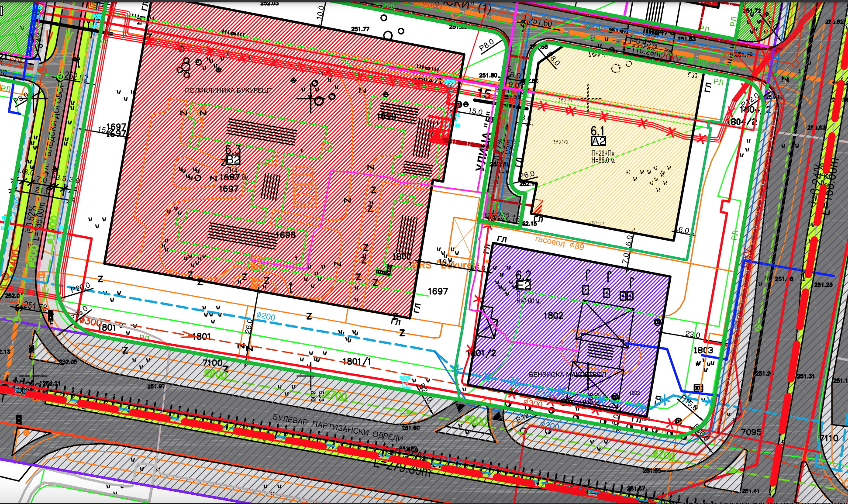Click the parcel label 1801/2
This screenshot has height=504, width=848.
click(481, 353)
